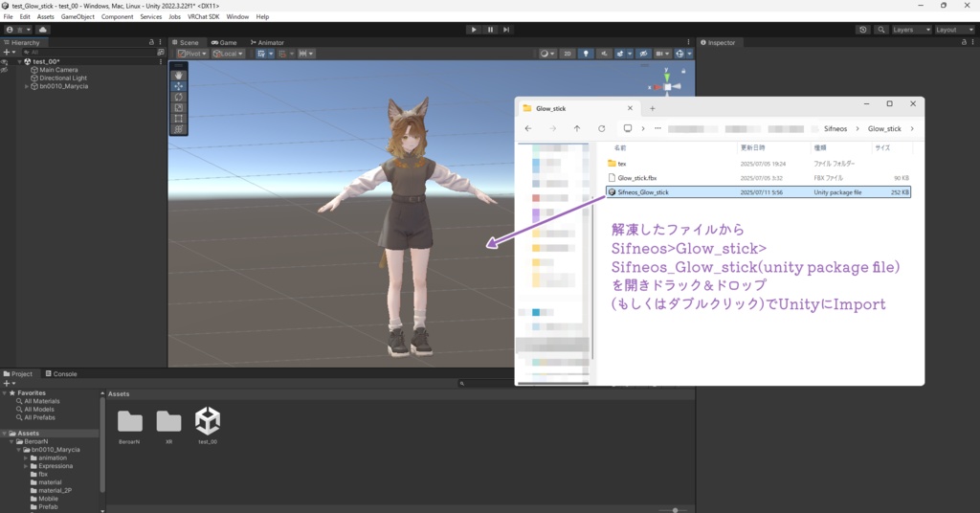Open Layers dropdown
The width and height of the screenshot is (980, 513).
point(911,30)
